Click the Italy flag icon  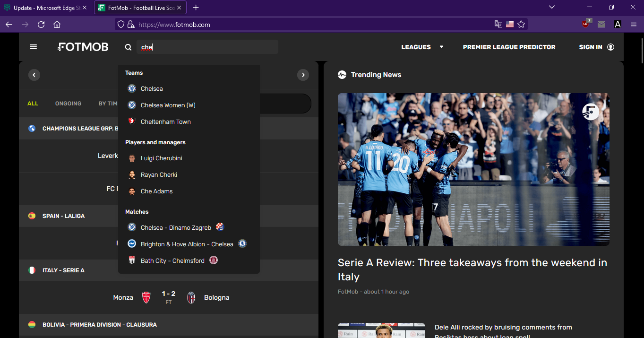pyautogui.click(x=32, y=270)
